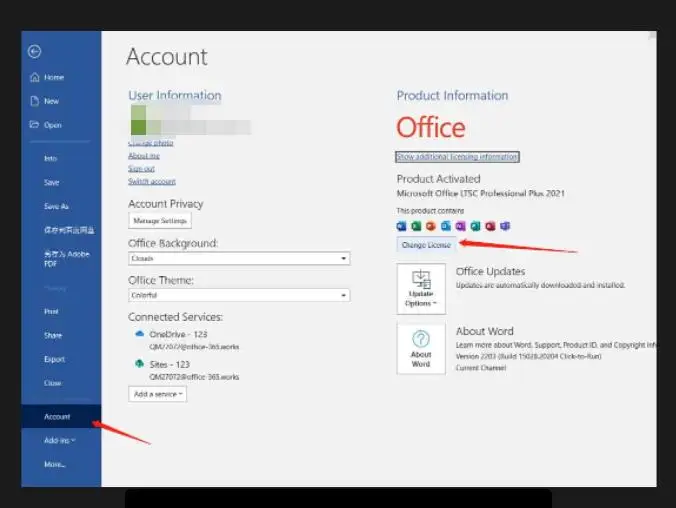
Task: Click the Word icon under product contents
Action: coord(401,226)
